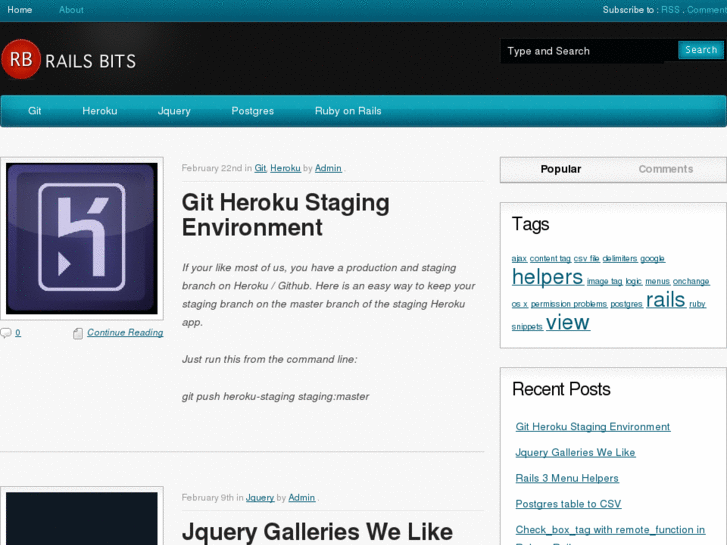Open recent post Git Heroku Staging Environment
The image size is (727, 545).
pos(593,427)
